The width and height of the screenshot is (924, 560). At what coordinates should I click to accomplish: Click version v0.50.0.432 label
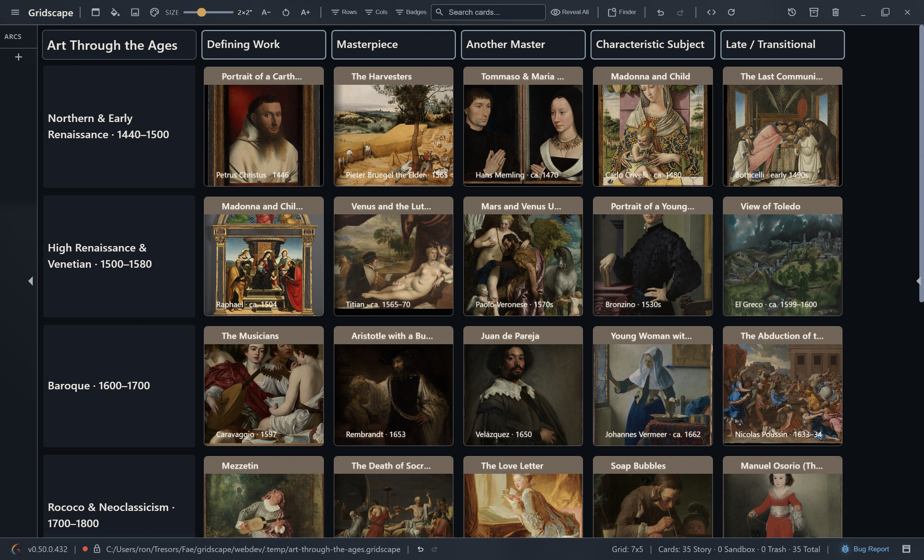[x=48, y=549]
